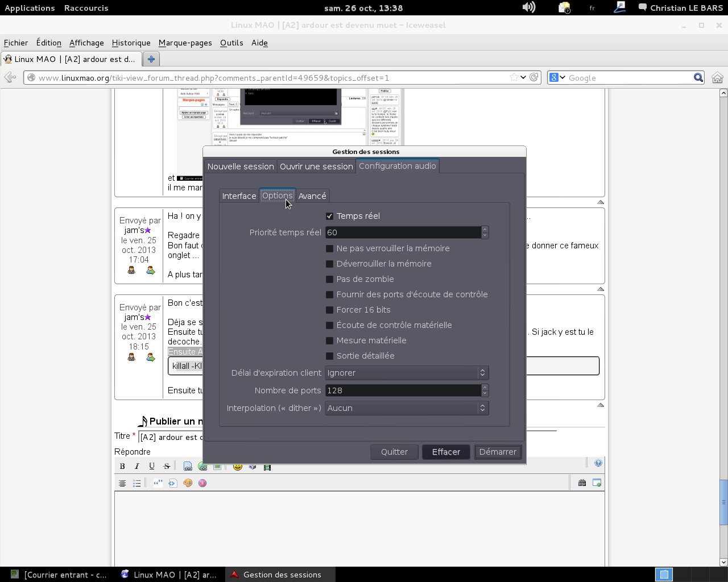The width and height of the screenshot is (728, 582).
Task: Center-align text in the reply editor
Action: pyautogui.click(x=122, y=483)
